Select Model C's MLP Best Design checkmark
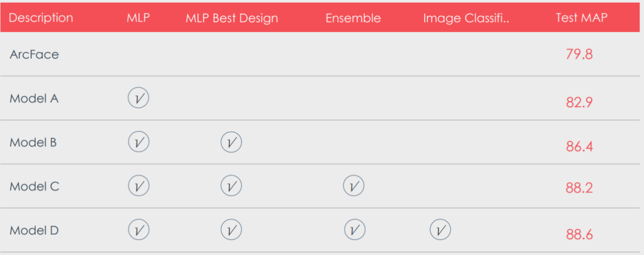The width and height of the screenshot is (644, 255). point(231,186)
